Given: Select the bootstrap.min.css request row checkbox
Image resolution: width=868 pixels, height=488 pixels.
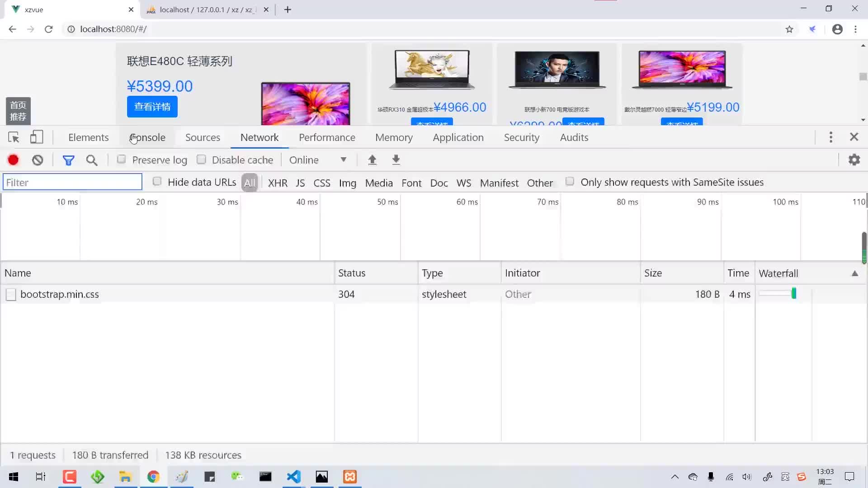Looking at the screenshot, I should point(11,295).
